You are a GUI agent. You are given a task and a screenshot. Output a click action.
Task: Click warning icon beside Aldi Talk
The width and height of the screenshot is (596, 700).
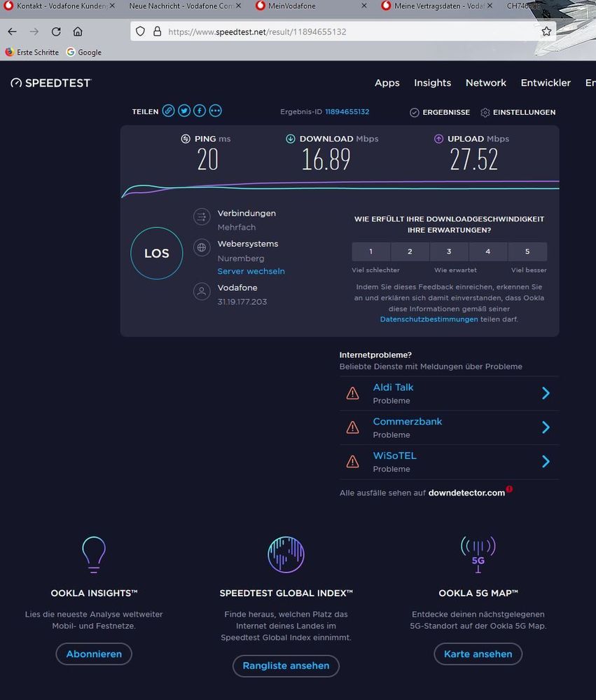click(x=352, y=393)
